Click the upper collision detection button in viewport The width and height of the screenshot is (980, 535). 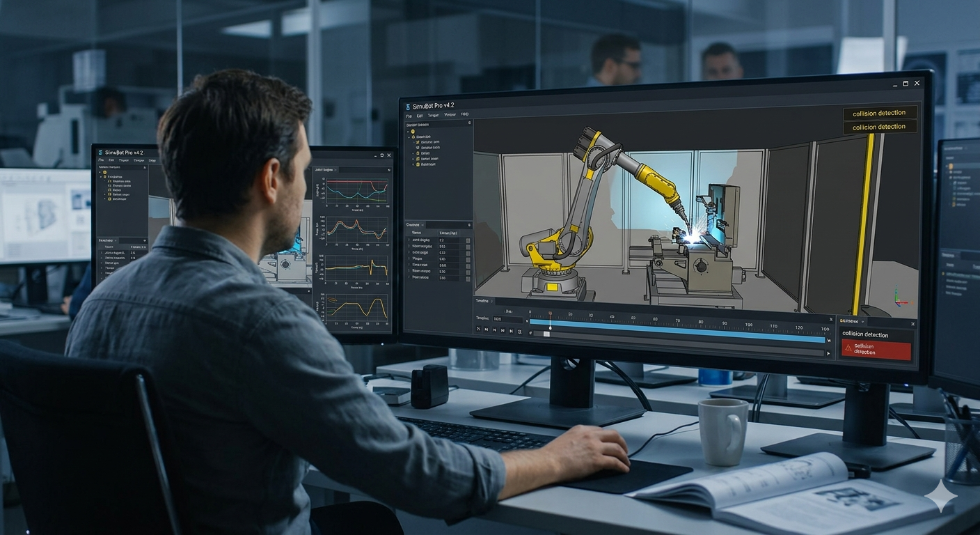[879, 112]
